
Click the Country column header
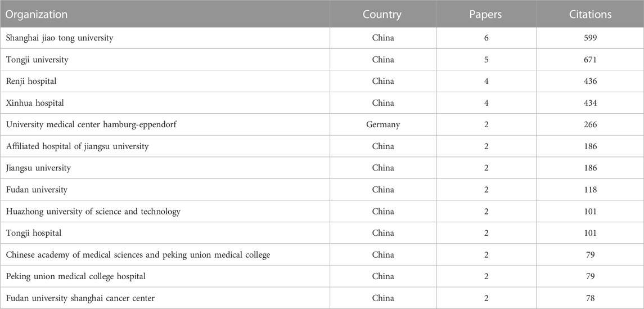tap(382, 15)
